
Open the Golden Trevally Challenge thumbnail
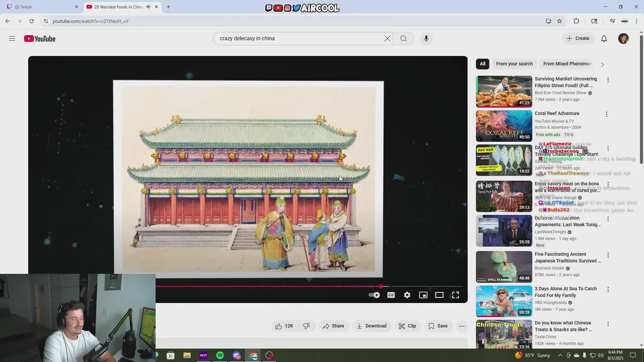point(504,160)
